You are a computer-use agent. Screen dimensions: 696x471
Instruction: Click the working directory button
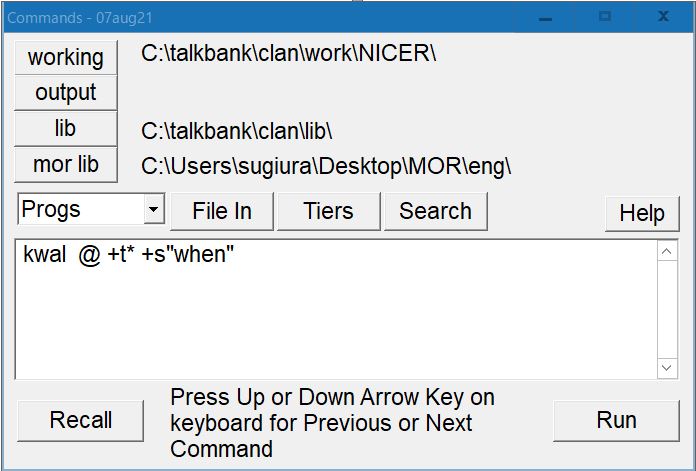click(66, 57)
